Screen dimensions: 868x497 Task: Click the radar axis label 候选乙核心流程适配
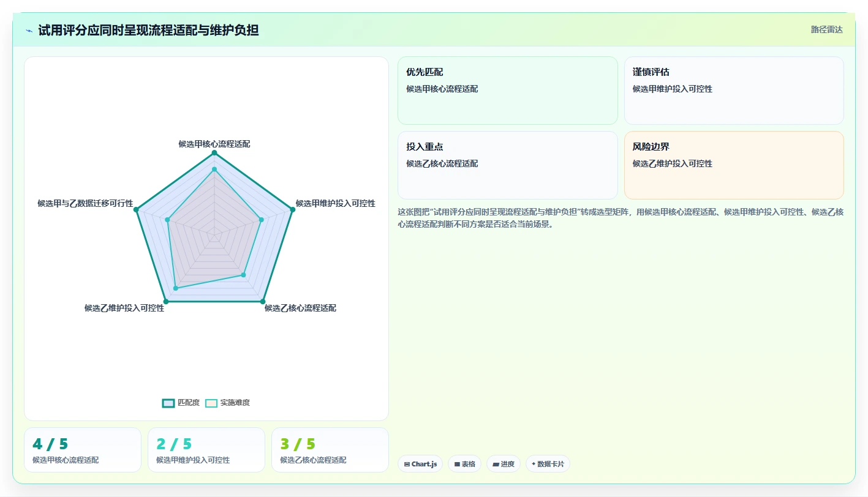[300, 308]
